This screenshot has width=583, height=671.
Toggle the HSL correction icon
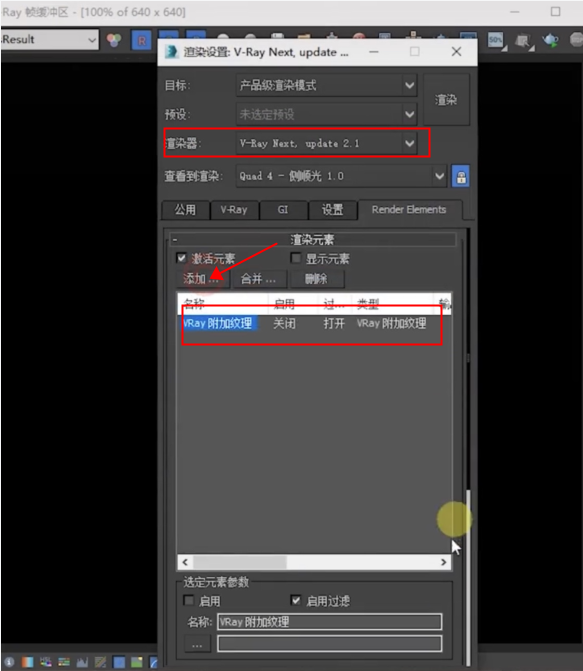pyautogui.click(x=45, y=662)
